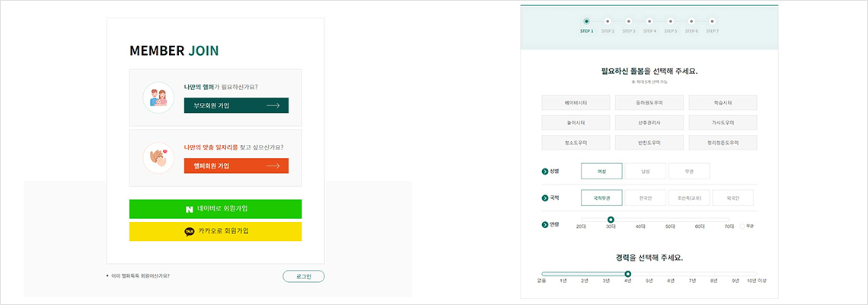Select the 베이비시터 care option

[576, 103]
